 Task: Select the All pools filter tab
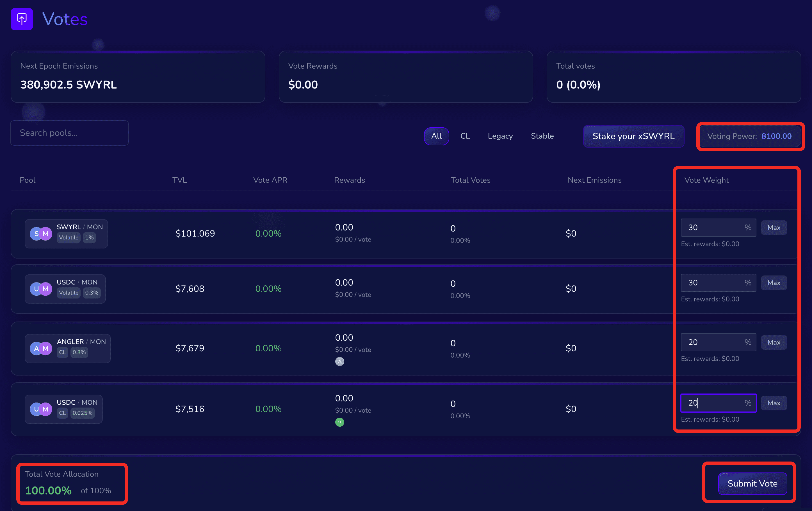point(436,136)
